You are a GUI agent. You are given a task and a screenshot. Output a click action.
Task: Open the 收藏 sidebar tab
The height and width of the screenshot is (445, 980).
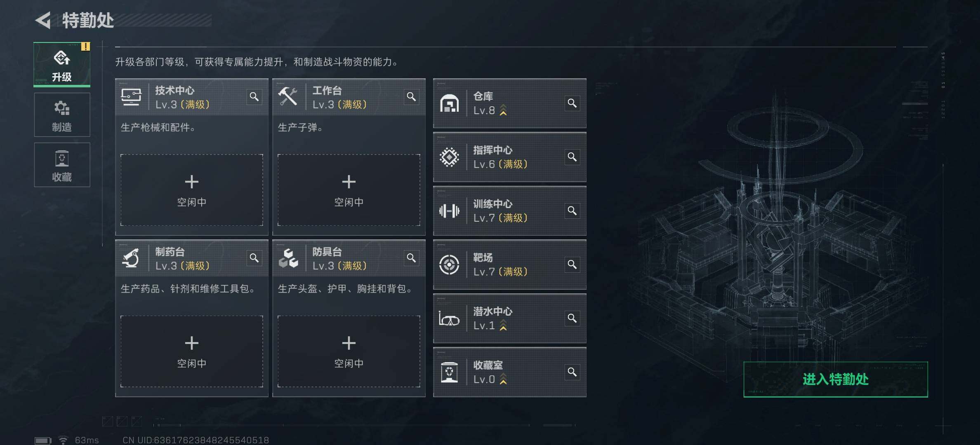[62, 165]
